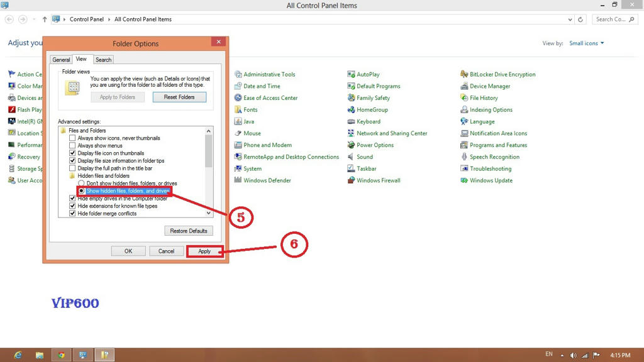
Task: Close the Folder Options dialog
Action: (218, 42)
